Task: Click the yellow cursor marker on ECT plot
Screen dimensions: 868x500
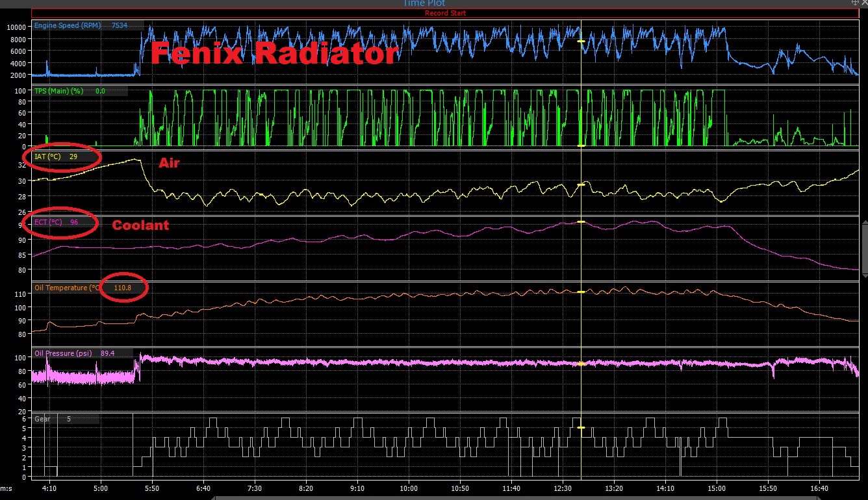Action: 581,222
